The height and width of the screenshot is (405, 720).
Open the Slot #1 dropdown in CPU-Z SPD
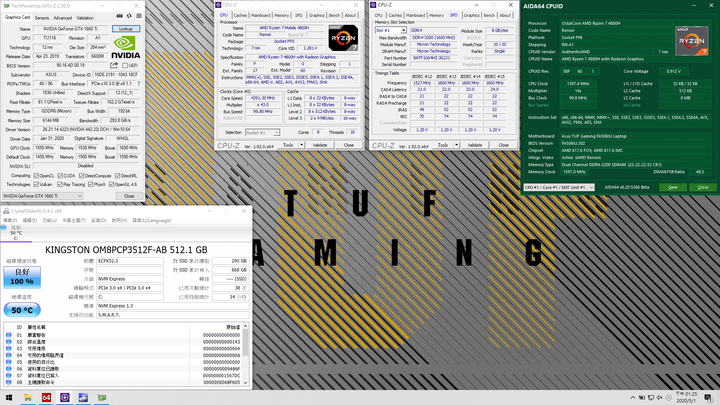coord(390,30)
